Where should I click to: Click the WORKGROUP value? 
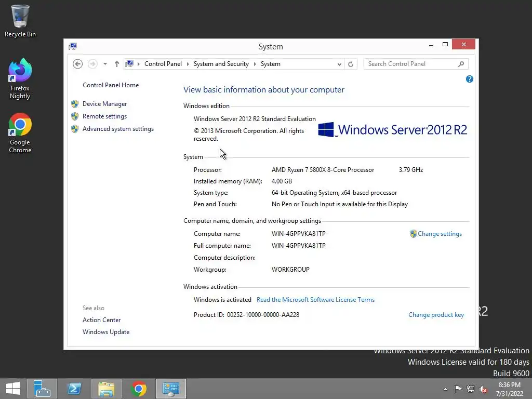290,270
